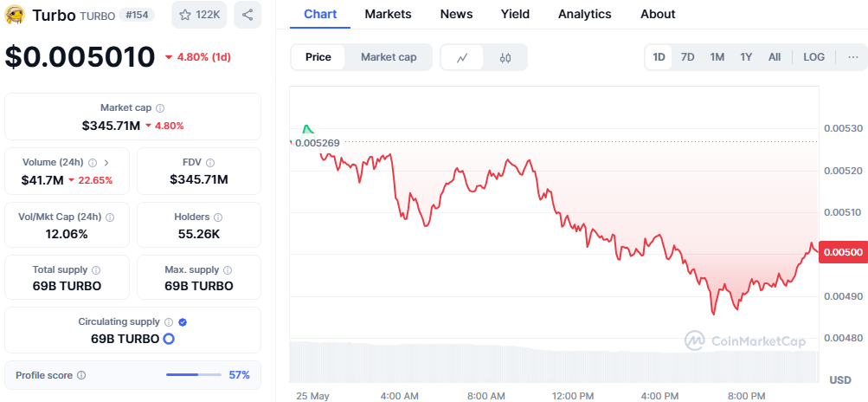This screenshot has width=868, height=402.
Task: Switch to the candlestick chart icon
Action: coord(505,57)
